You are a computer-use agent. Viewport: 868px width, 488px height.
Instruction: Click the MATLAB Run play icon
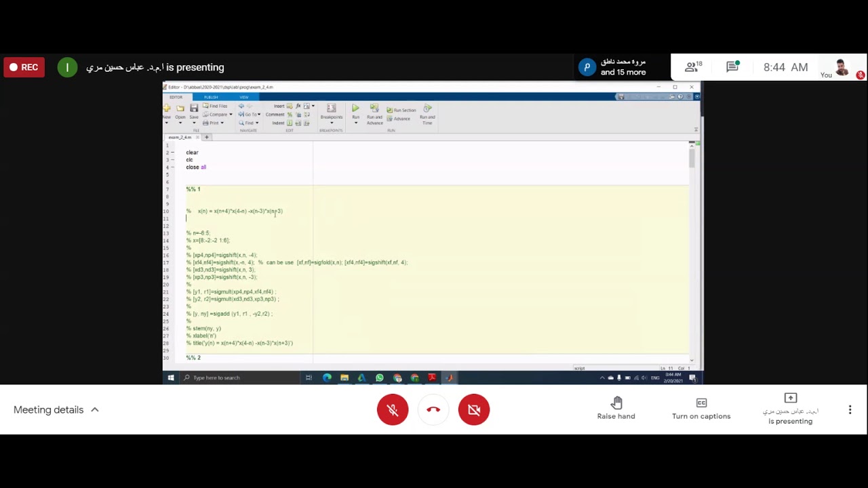click(355, 108)
